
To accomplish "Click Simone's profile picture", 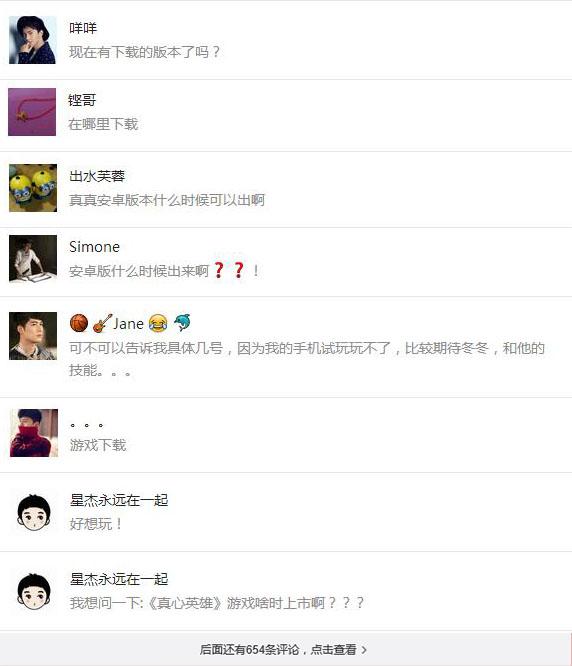I will click(33, 259).
